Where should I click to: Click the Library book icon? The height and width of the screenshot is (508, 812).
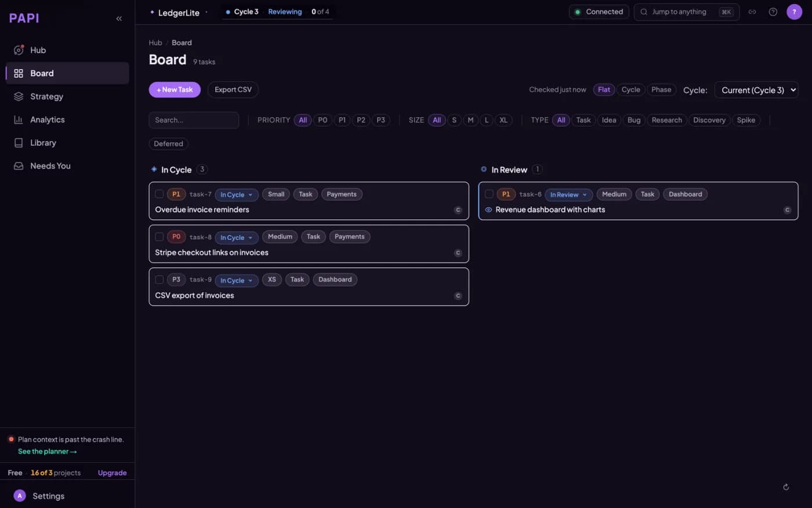(x=19, y=143)
